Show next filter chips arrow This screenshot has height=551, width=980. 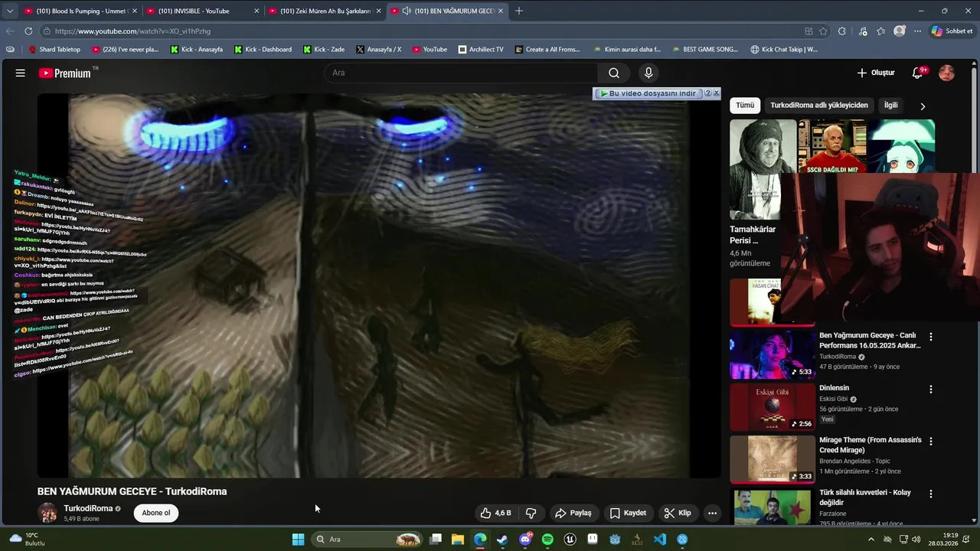(x=923, y=106)
